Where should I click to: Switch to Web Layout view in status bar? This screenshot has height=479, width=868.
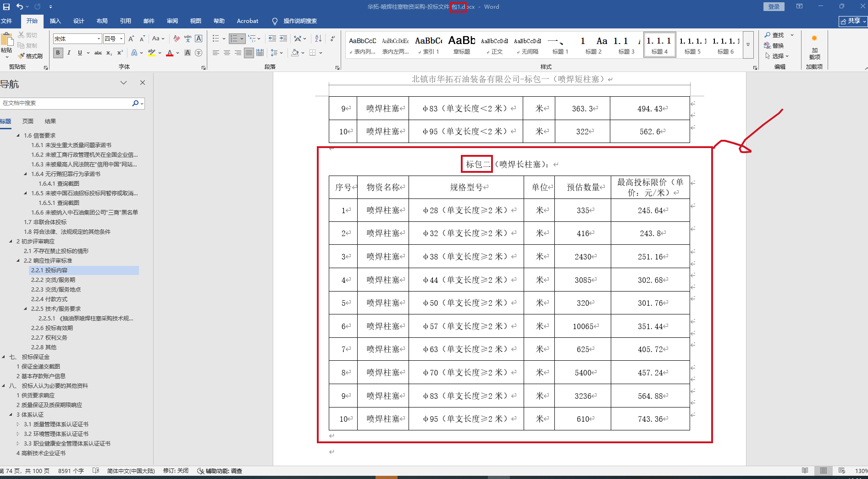tap(841, 471)
